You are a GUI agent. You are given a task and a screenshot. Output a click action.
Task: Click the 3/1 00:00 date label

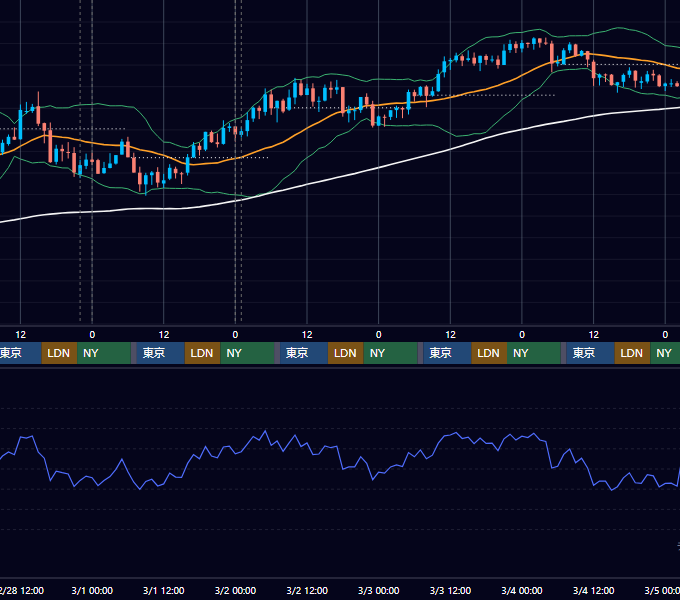pyautogui.click(x=92, y=590)
